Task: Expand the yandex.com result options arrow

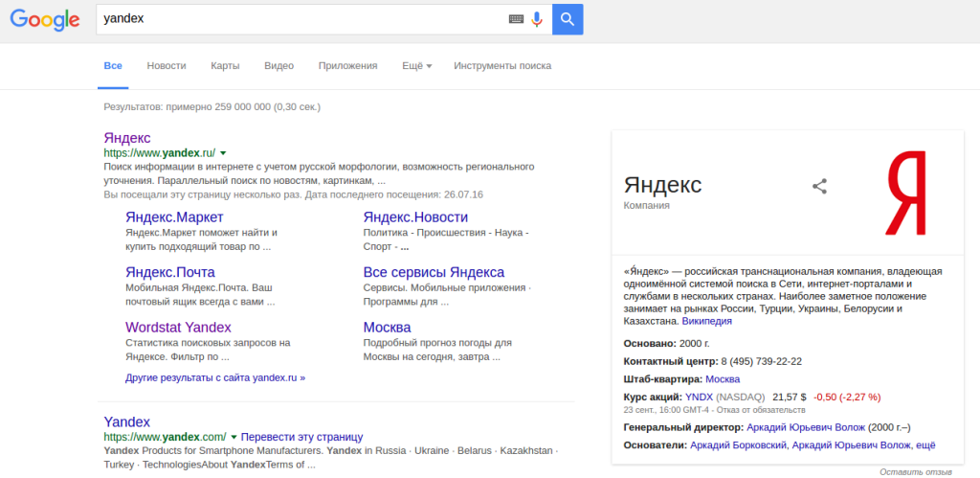Action: pos(234,437)
